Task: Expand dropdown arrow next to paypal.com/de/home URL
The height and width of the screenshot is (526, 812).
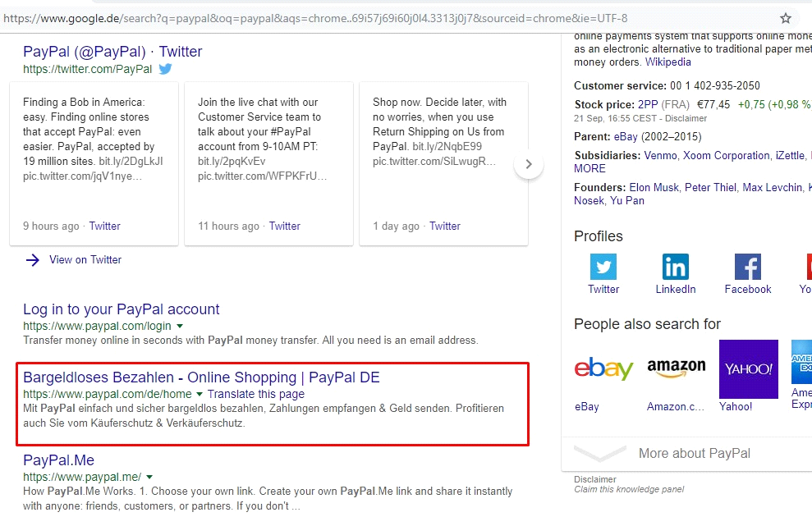Action: [200, 395]
